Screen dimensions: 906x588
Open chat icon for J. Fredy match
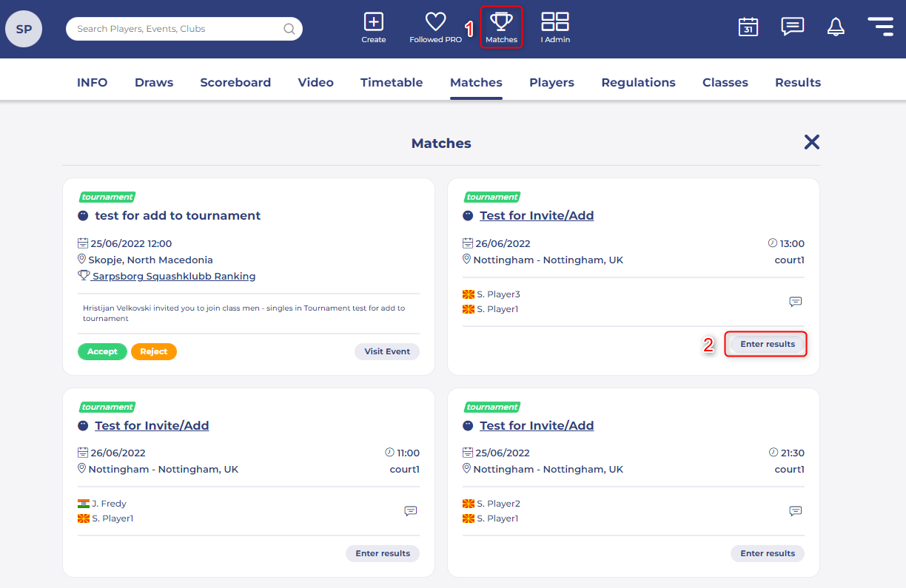411,511
